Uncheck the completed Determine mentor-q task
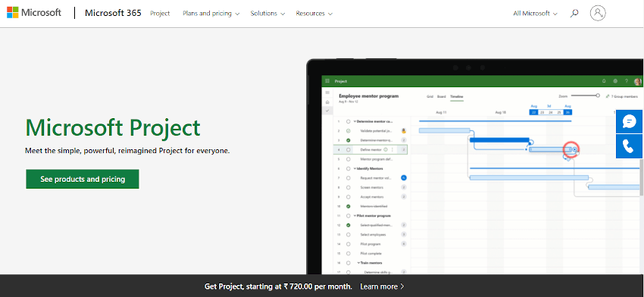Viewport: 644px width, 297px height. pyautogui.click(x=349, y=140)
